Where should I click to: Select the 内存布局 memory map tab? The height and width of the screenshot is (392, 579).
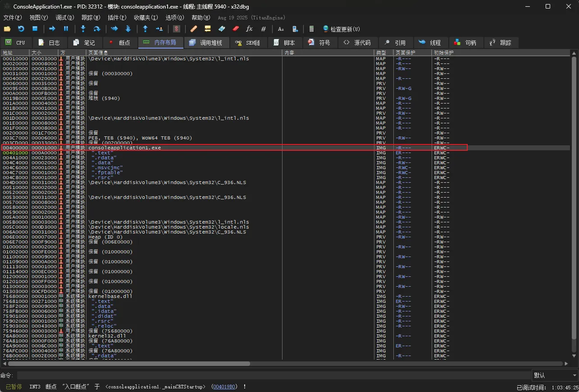click(x=160, y=42)
